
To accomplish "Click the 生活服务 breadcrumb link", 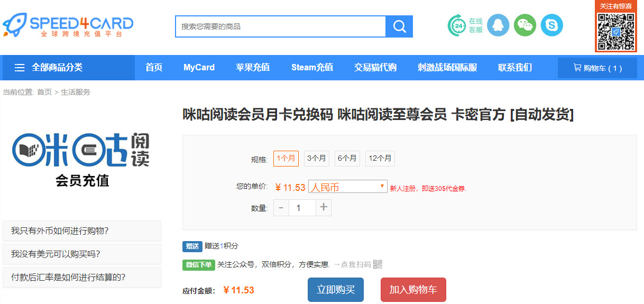I will [x=76, y=92].
